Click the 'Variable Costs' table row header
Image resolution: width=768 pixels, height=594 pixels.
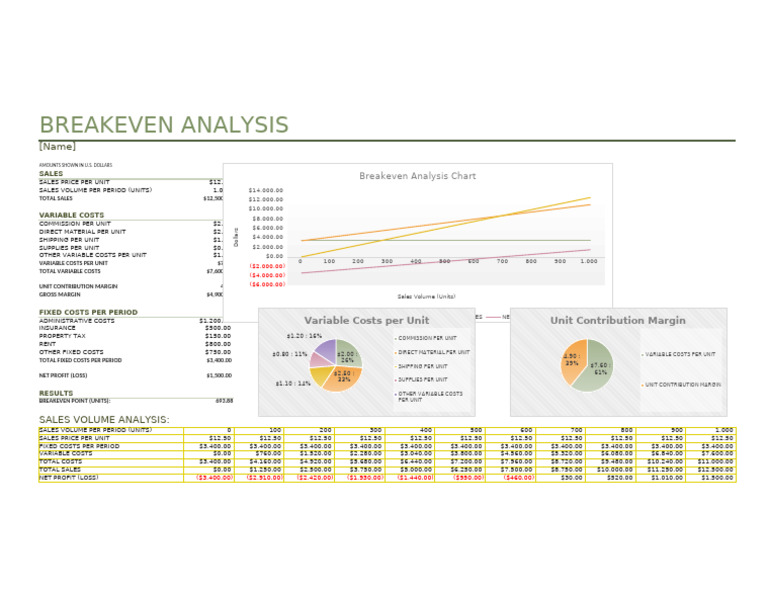click(111, 453)
